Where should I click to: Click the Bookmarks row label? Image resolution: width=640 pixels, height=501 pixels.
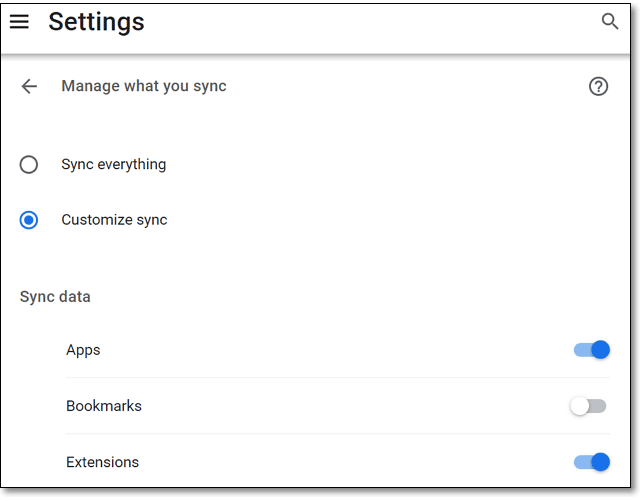104,406
